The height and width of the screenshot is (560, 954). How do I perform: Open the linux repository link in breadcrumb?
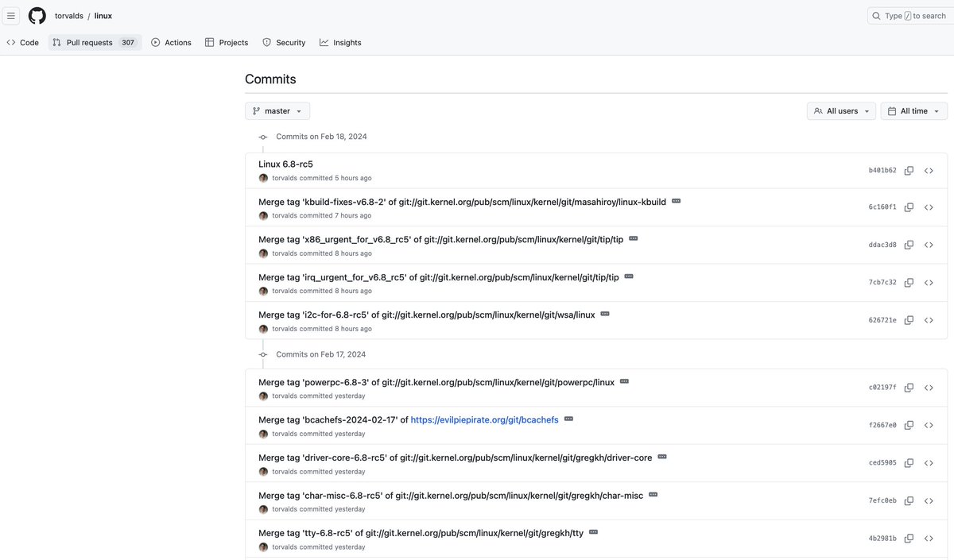pyautogui.click(x=103, y=16)
